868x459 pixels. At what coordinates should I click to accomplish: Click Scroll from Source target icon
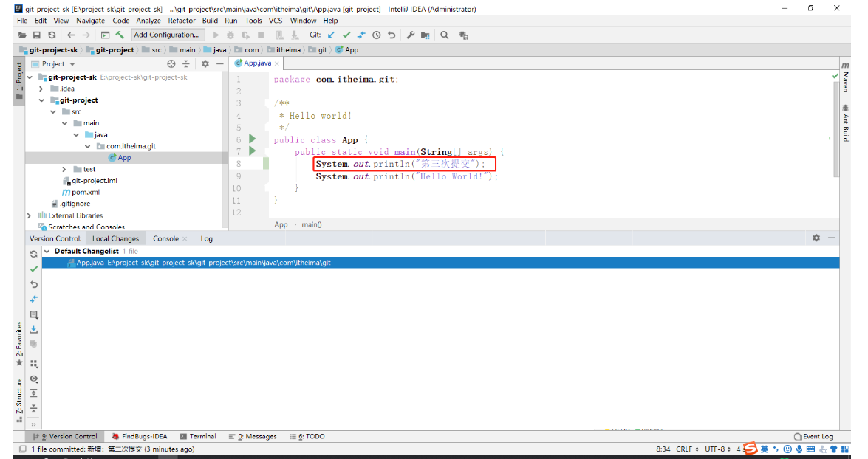(x=171, y=63)
